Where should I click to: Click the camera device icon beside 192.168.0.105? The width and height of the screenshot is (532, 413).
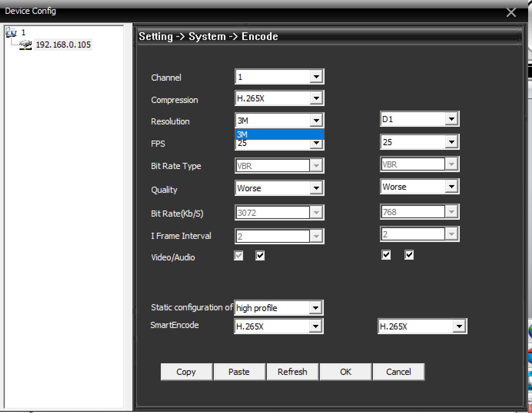point(26,45)
